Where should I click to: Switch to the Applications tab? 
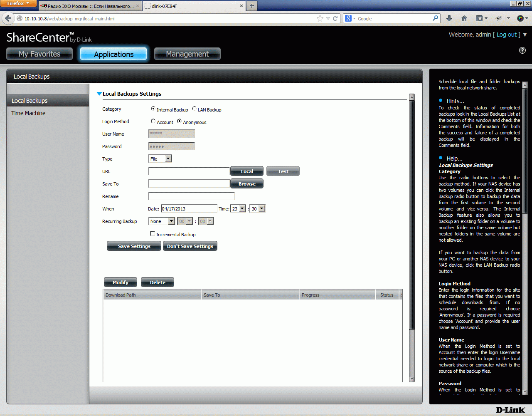pyautogui.click(x=113, y=54)
